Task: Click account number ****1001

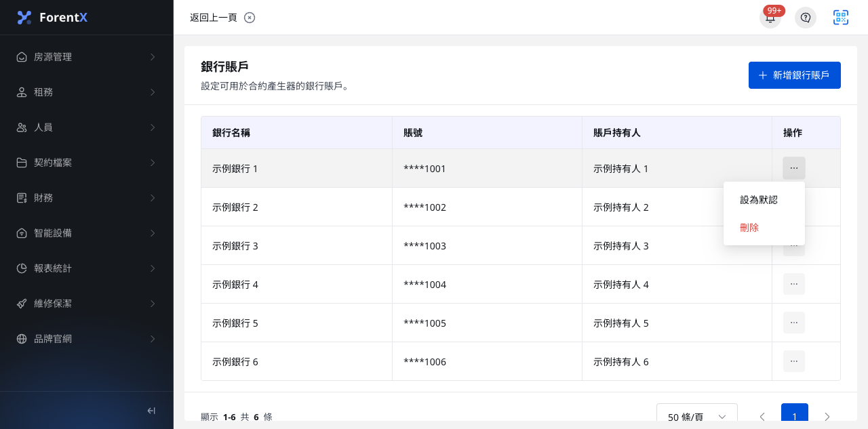Action: [x=425, y=169]
